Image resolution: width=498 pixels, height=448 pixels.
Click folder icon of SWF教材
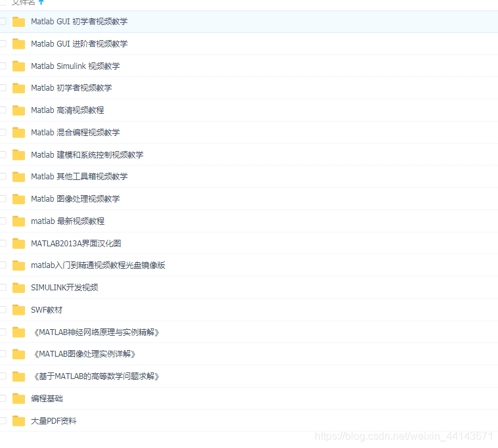click(x=19, y=309)
